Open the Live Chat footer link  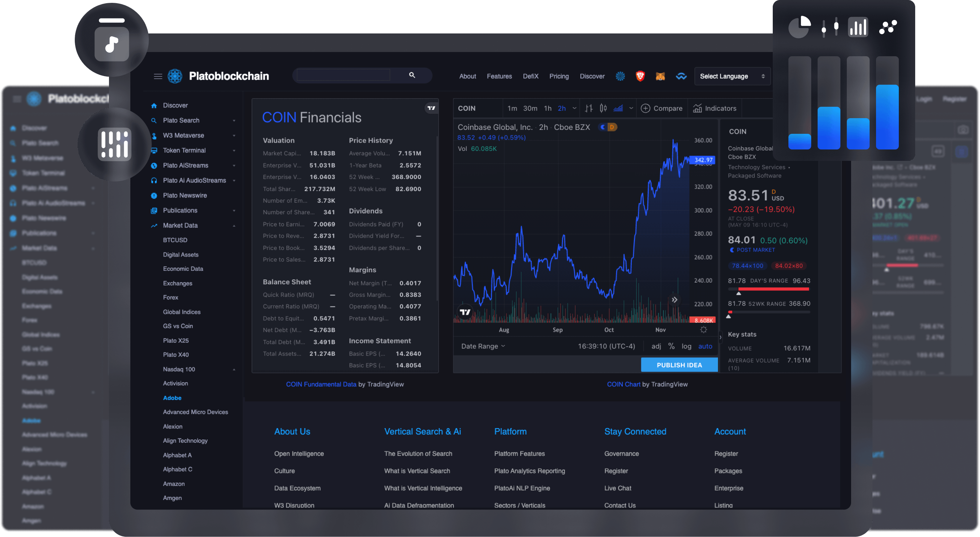617,488
